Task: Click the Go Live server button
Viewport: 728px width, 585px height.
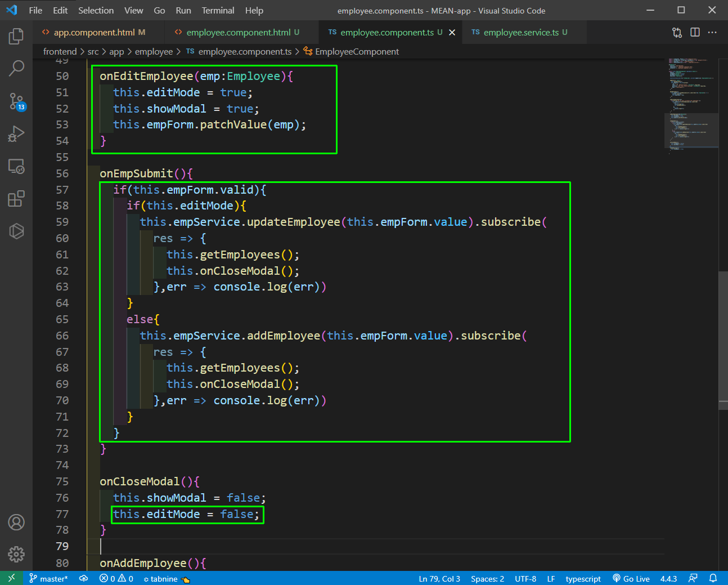Action: (631, 578)
